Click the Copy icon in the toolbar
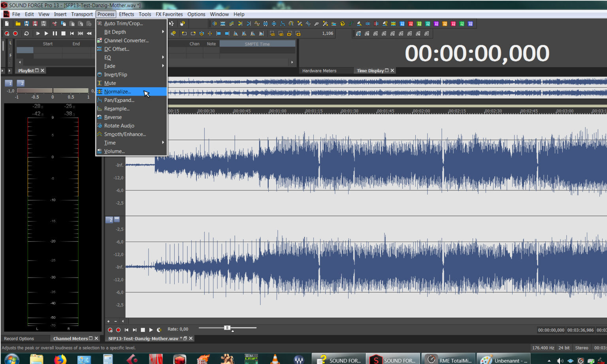 [x=63, y=24]
